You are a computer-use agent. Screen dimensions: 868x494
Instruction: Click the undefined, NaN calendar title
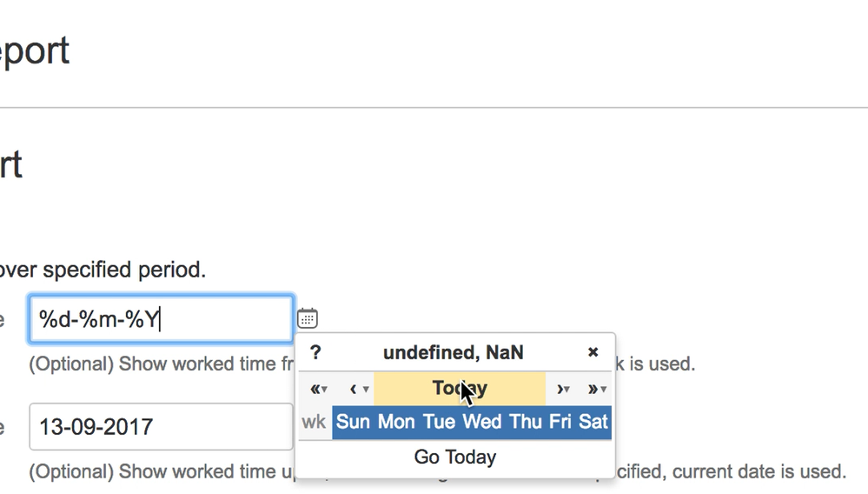click(454, 352)
